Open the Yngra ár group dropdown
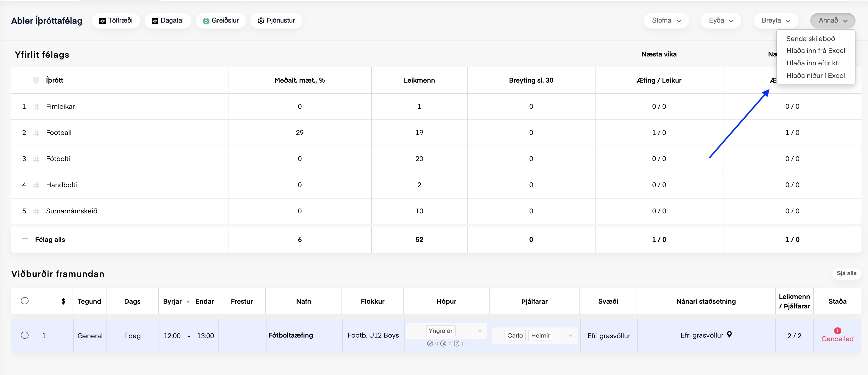This screenshot has width=868, height=375. coord(480,331)
